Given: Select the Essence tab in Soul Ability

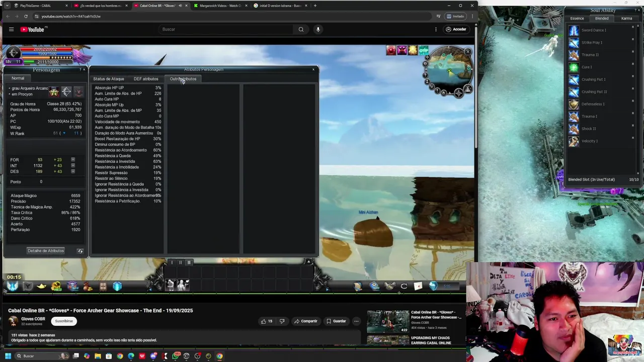Looking at the screenshot, I should click(x=577, y=19).
